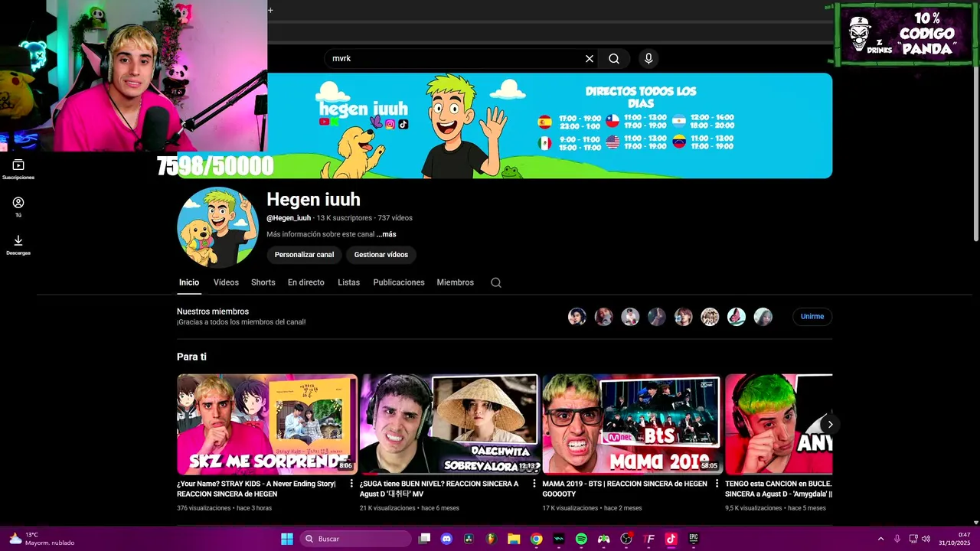Activate voice search microphone
This screenshot has height=551, width=980.
pos(648,58)
